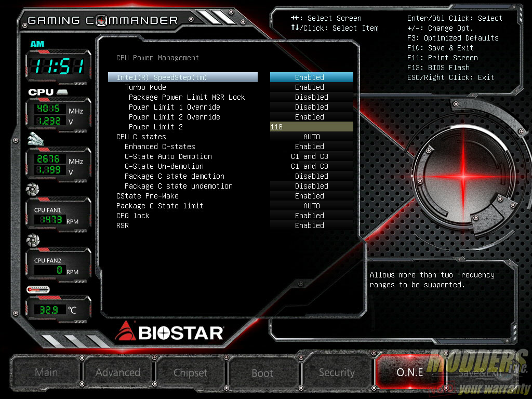Select Package C state undemotion label
The width and height of the screenshot is (532, 399).
click(x=179, y=185)
